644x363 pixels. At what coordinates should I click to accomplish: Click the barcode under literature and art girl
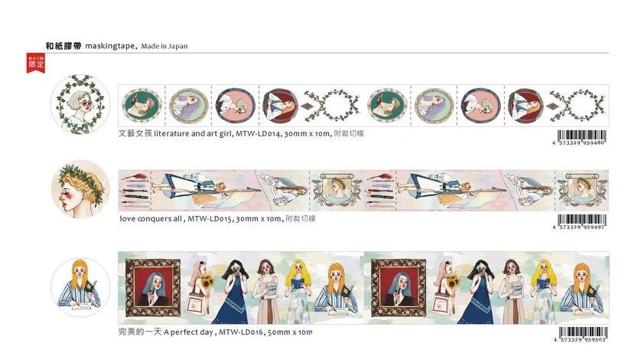(581, 137)
